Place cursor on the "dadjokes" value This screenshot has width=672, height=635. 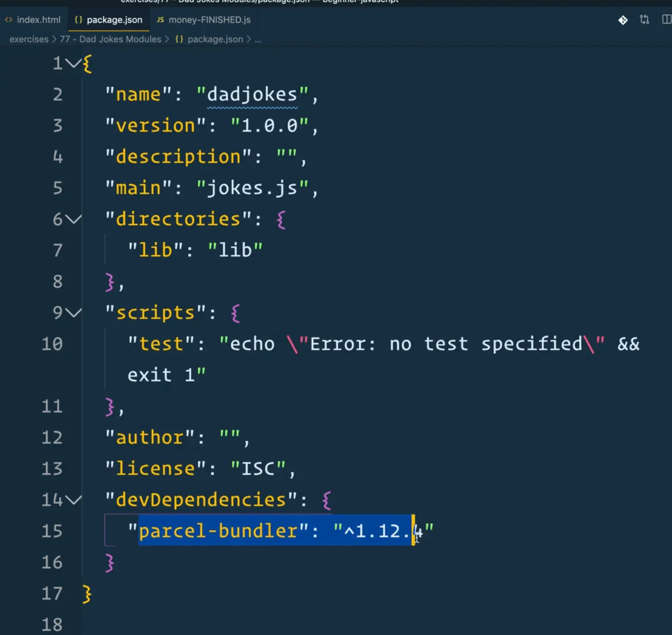click(252, 94)
